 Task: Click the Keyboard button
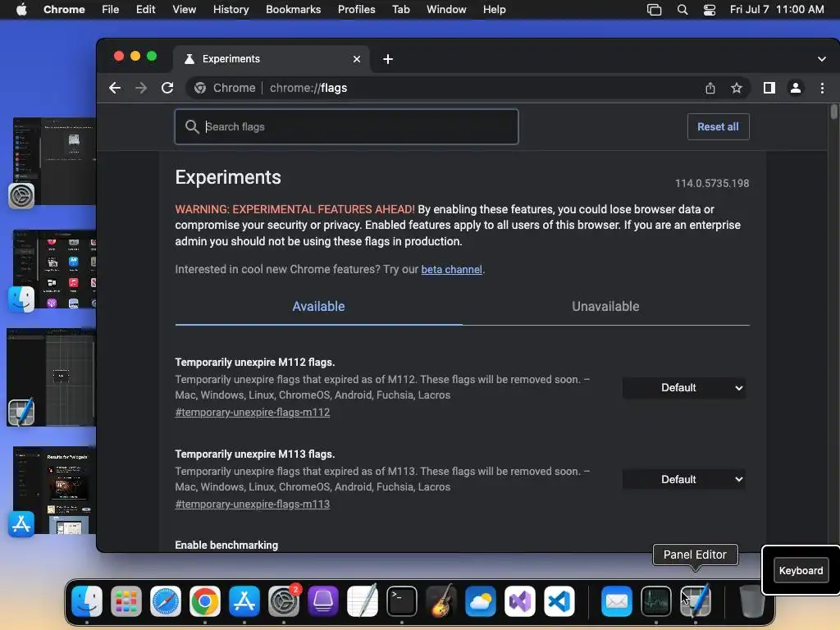pos(801,571)
